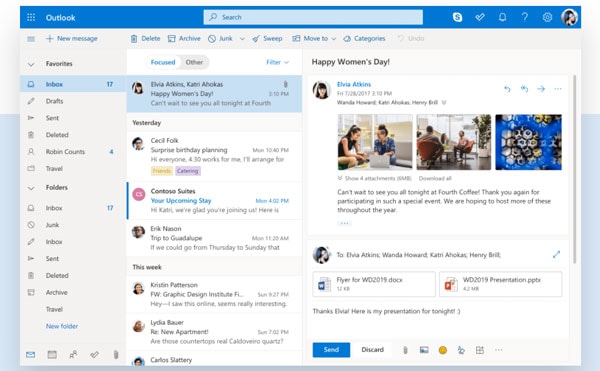Send the reply
The width and height of the screenshot is (600, 371).
[331, 350]
